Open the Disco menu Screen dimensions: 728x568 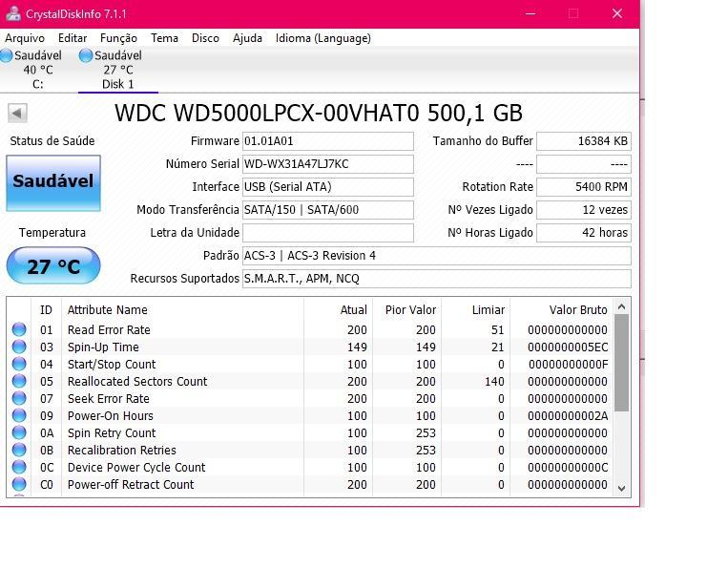[x=205, y=38]
